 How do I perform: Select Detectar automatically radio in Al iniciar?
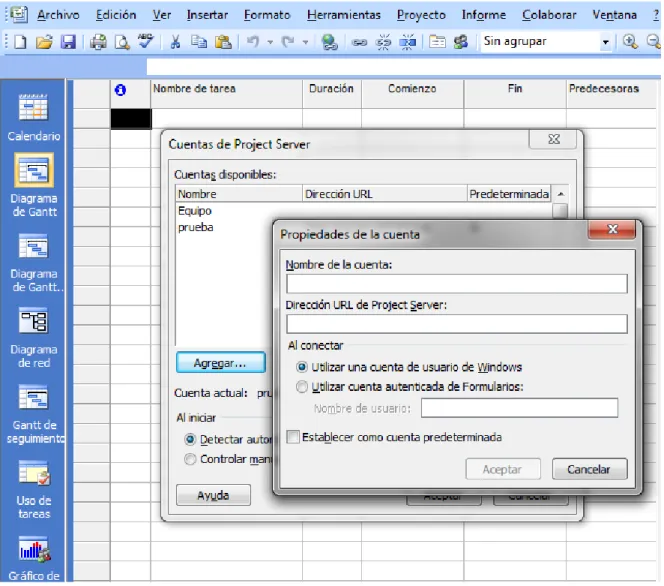190,440
